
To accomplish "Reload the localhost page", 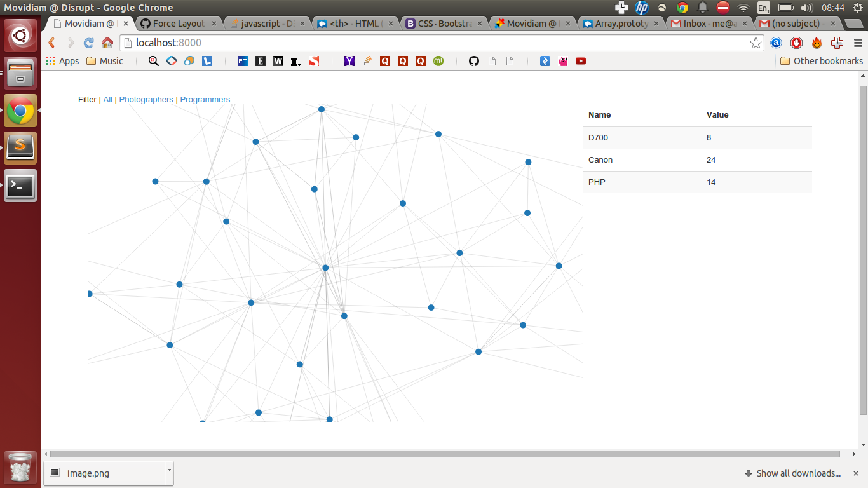I will tap(89, 43).
